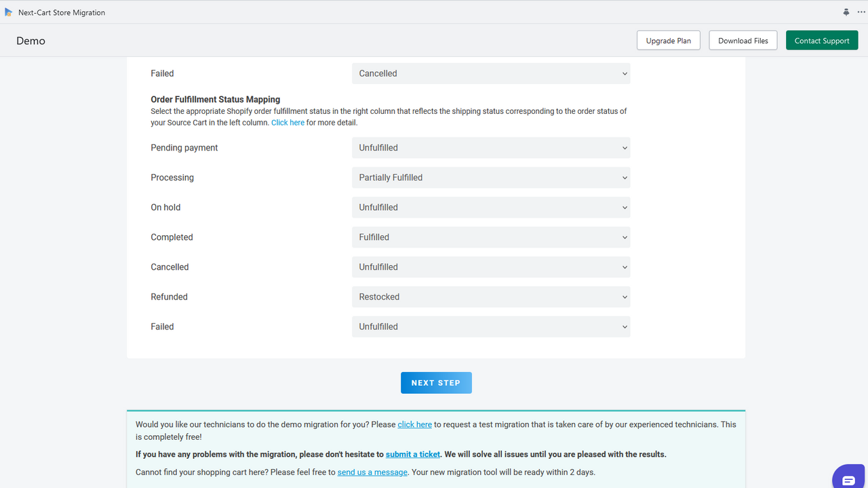Open the On hold fulfillment dropdown
This screenshot has height=488, width=868.
[x=491, y=207]
